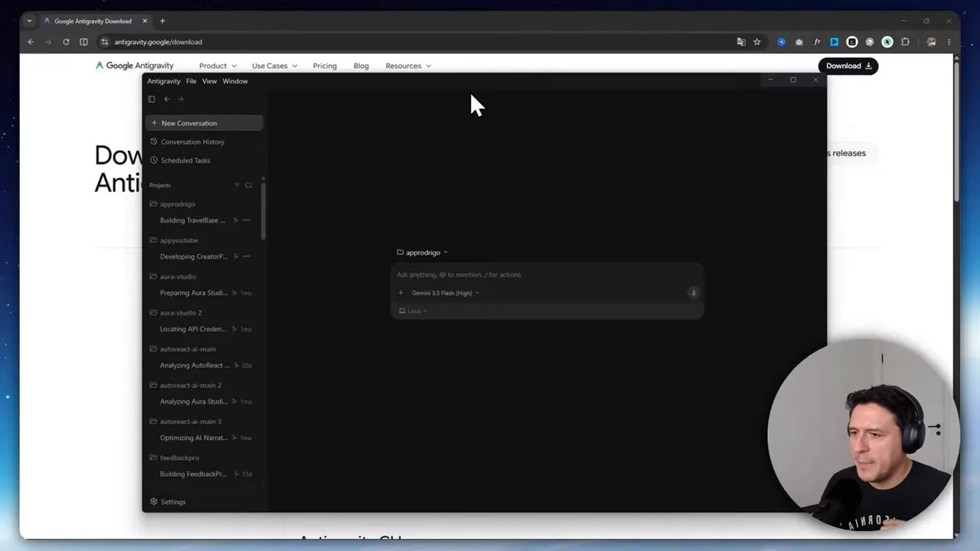Click the Google Antigravity logo
This screenshot has width=980, height=551.
click(135, 66)
